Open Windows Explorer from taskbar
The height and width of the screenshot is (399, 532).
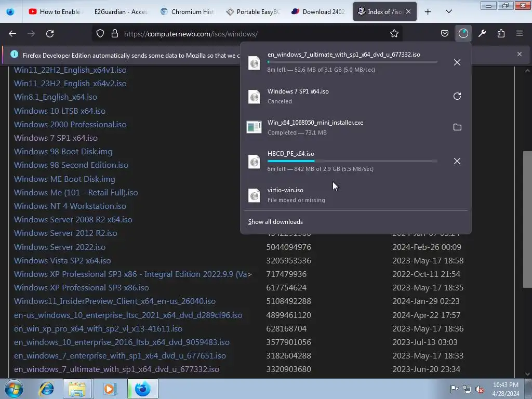point(77,389)
